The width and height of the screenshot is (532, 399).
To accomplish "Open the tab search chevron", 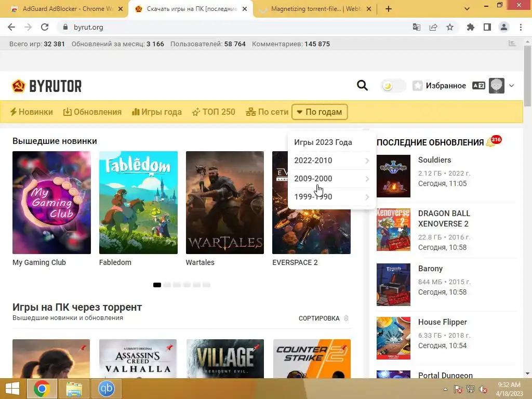I will (x=467, y=9).
